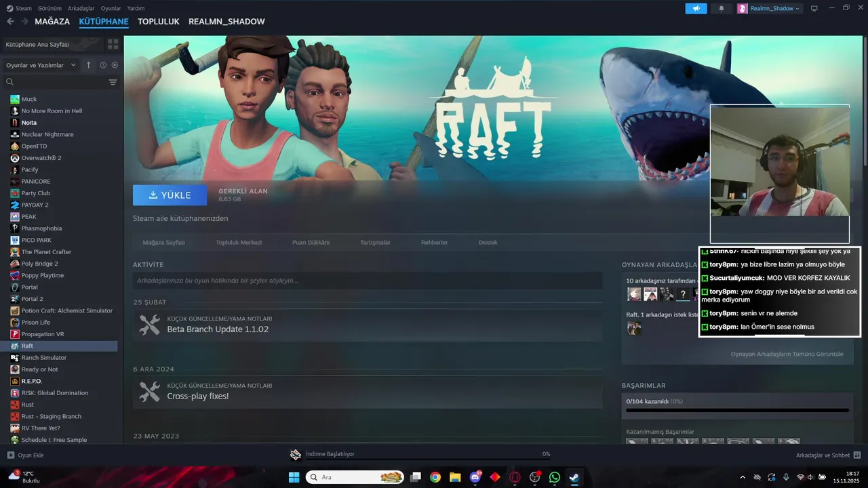The height and width of the screenshot is (488, 868).
Task: Open the Tartışmalar link
Action: point(375,242)
